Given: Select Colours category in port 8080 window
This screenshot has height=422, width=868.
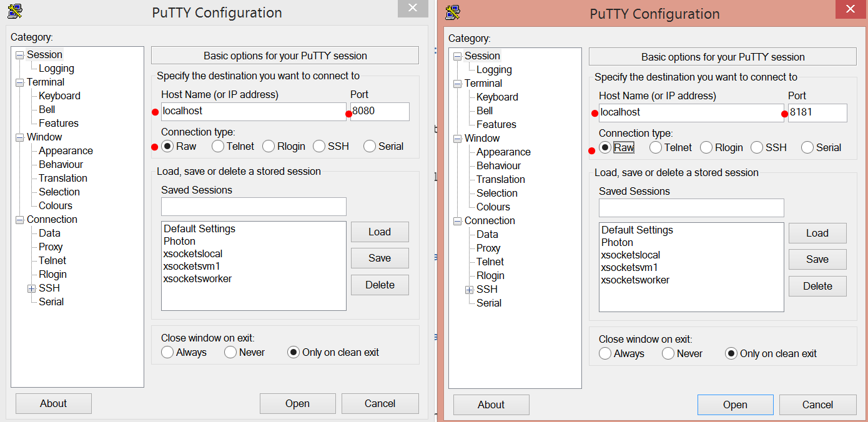Looking at the screenshot, I should pos(56,205).
